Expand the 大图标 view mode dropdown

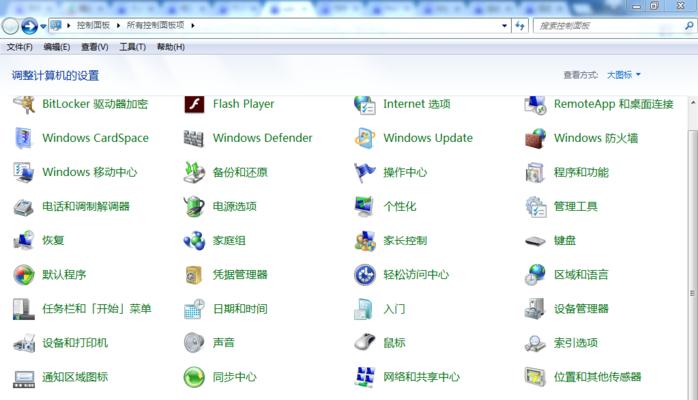[x=624, y=75]
